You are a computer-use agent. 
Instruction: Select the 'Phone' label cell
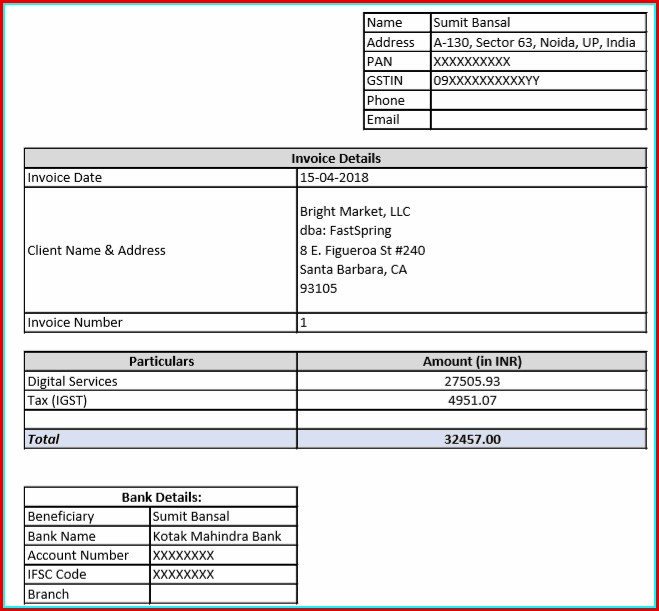coord(397,100)
